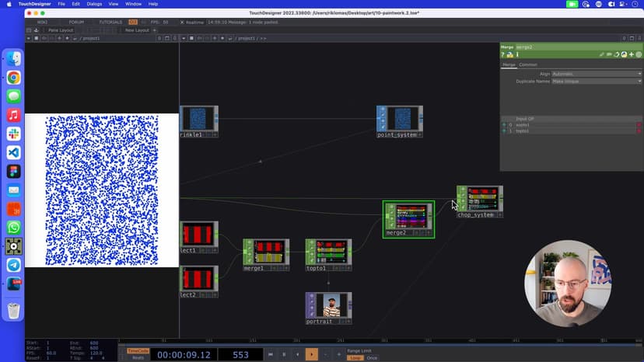Viewport: 644px width, 362px height.
Task: Click the operator info 'i' icon
Action: tap(517, 54)
